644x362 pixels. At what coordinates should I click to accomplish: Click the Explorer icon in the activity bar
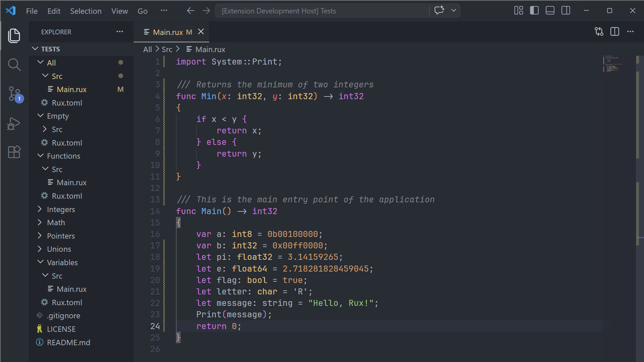[14, 36]
